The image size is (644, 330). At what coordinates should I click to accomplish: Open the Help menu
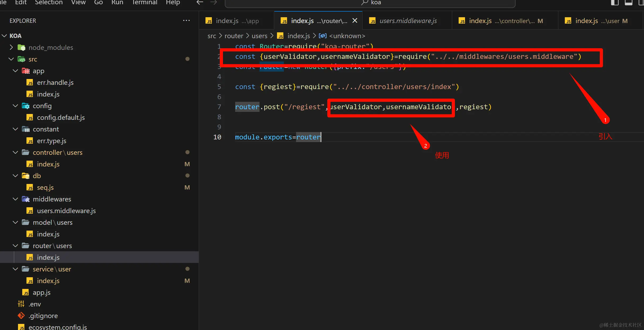pos(173,3)
